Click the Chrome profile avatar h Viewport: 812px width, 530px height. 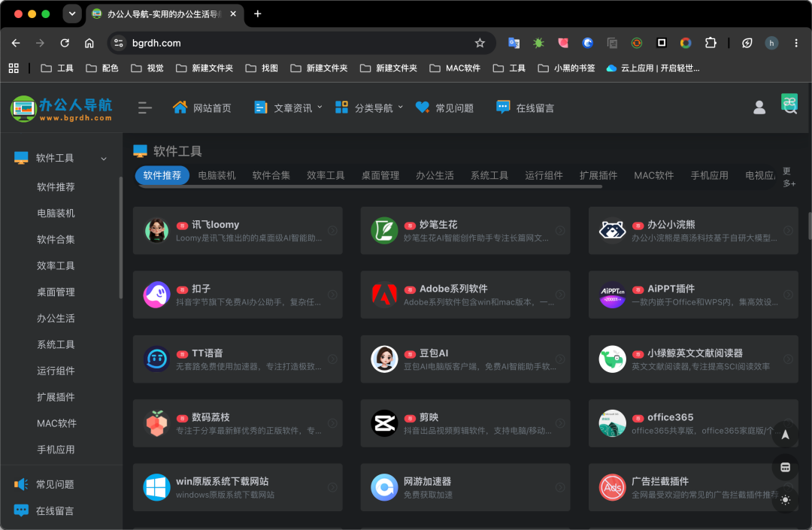[771, 43]
